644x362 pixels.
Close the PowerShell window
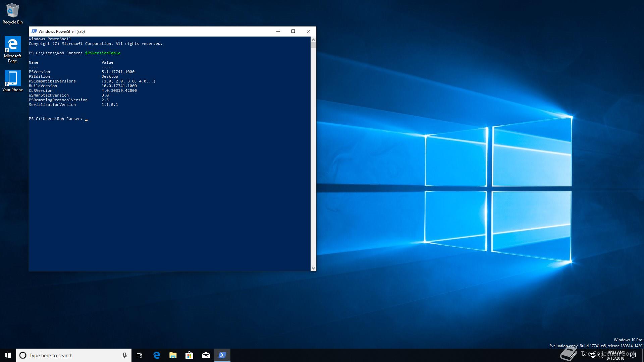click(x=309, y=31)
